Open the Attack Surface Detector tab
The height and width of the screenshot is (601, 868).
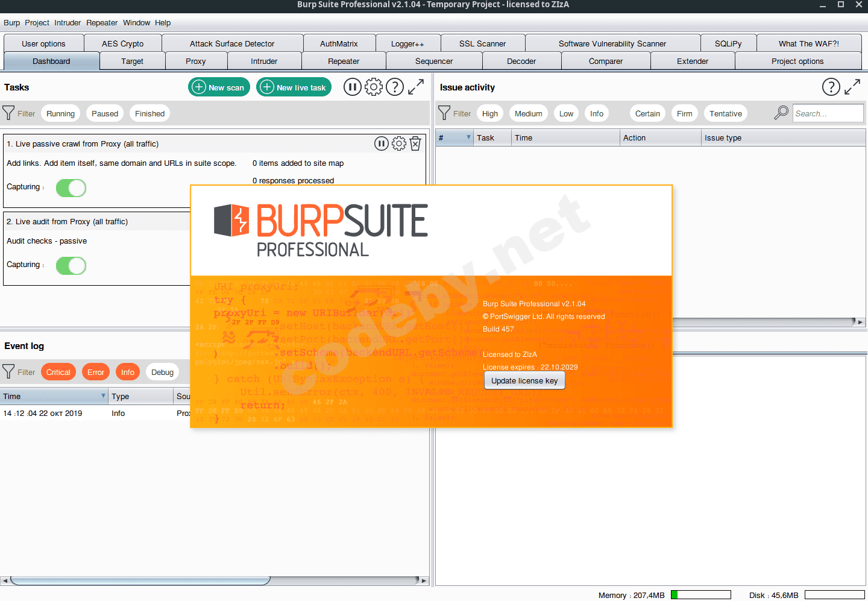point(232,43)
